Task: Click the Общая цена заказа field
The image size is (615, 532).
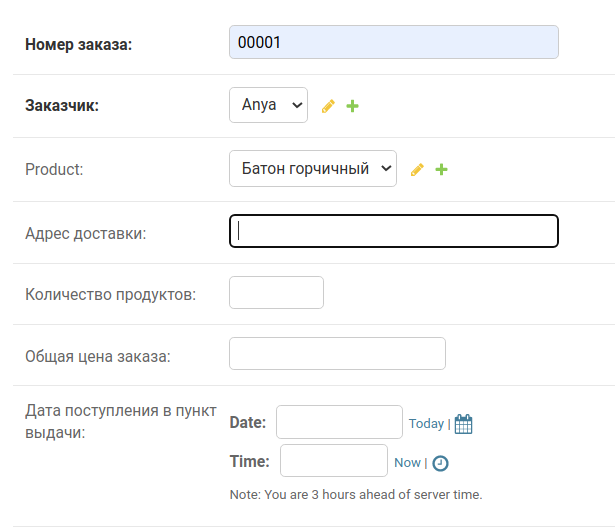Action: coord(337,353)
